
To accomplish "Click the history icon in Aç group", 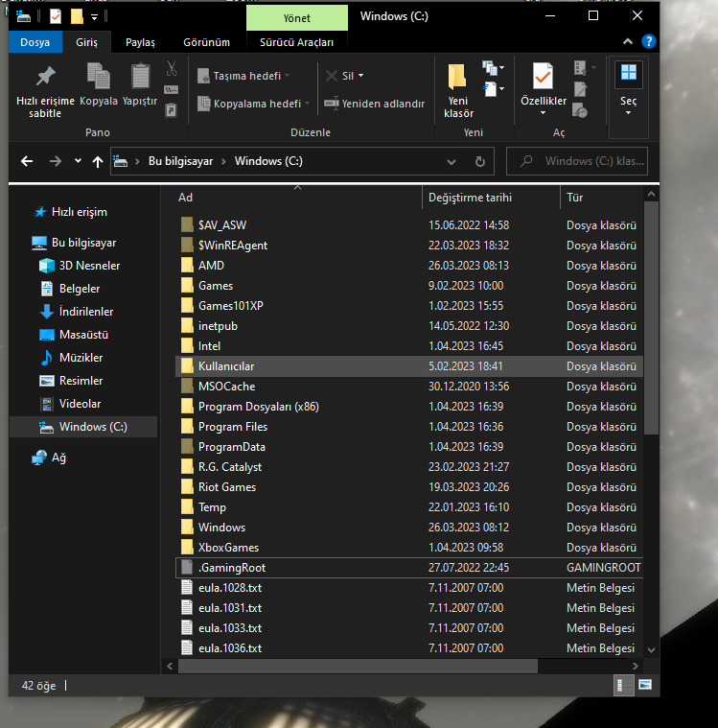I will tap(580, 110).
